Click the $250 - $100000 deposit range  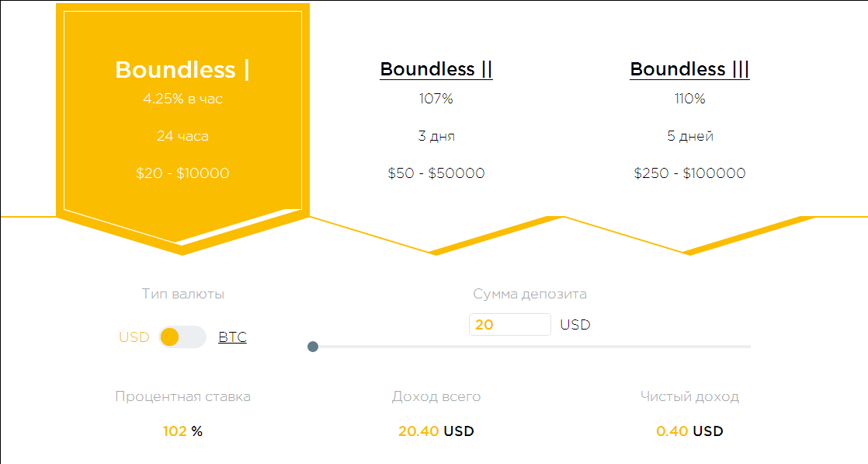(689, 173)
